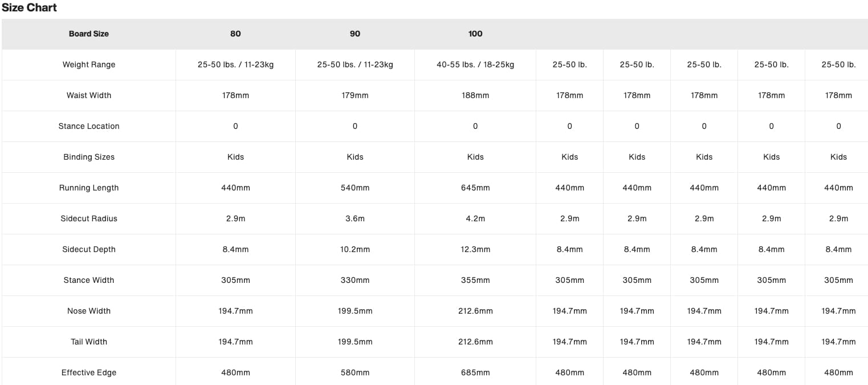Click the 90 board size column header
This screenshot has width=868, height=385.
tap(355, 34)
